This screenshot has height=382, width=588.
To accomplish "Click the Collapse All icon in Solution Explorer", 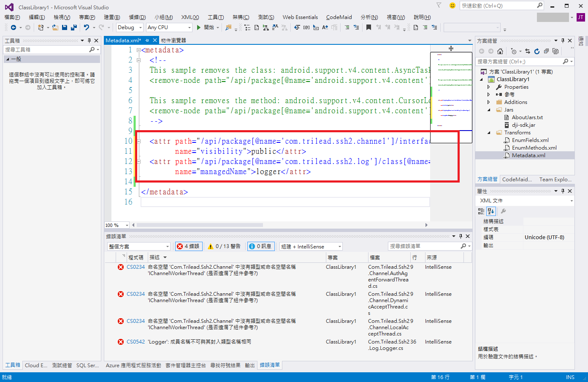I will tap(546, 51).
